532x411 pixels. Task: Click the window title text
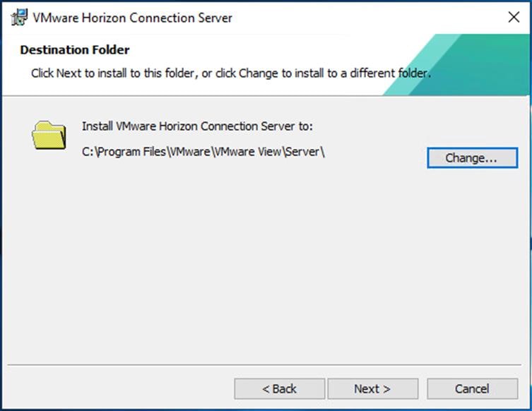tap(132, 18)
